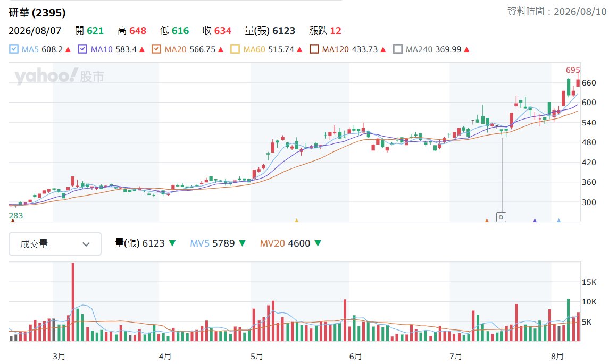Click the green down arrow beside MV20 4600

coord(318,243)
